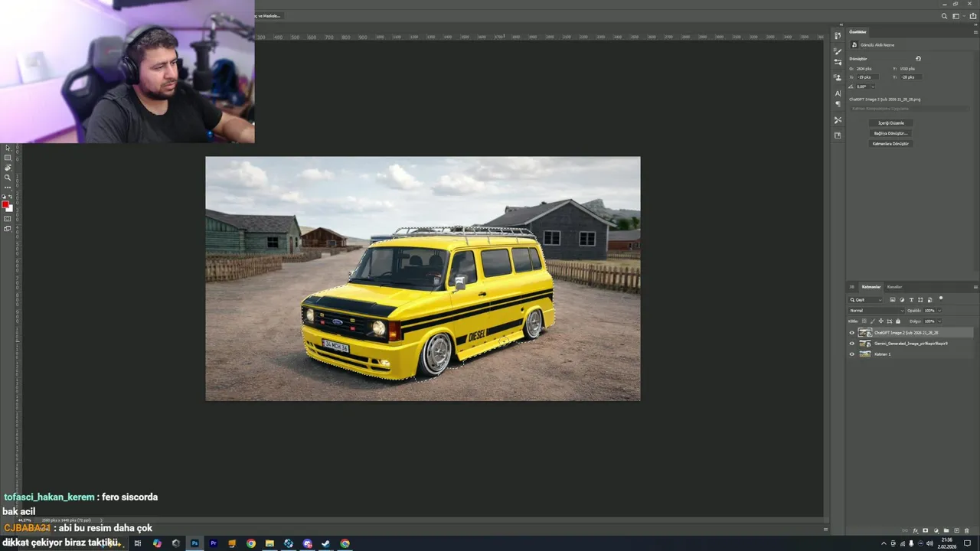The image size is (980, 551).
Task: Open the Normal blend mode dropdown
Action: [x=876, y=311]
